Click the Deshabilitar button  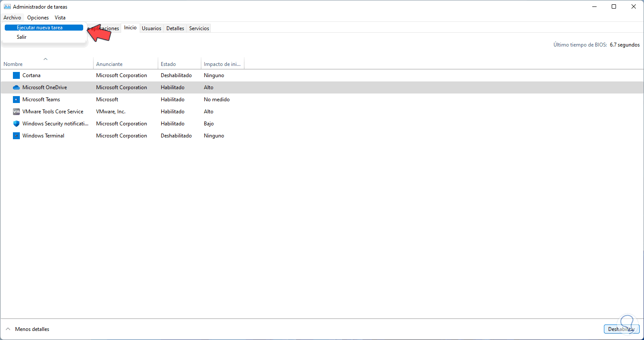[621, 329]
